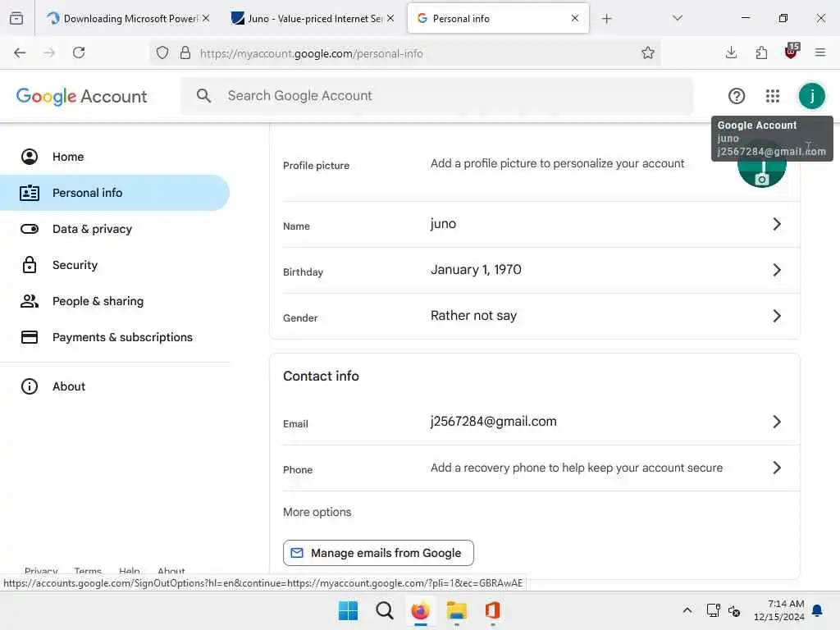
Task: Switch to the Juno Internet Service tab
Action: 312,18
